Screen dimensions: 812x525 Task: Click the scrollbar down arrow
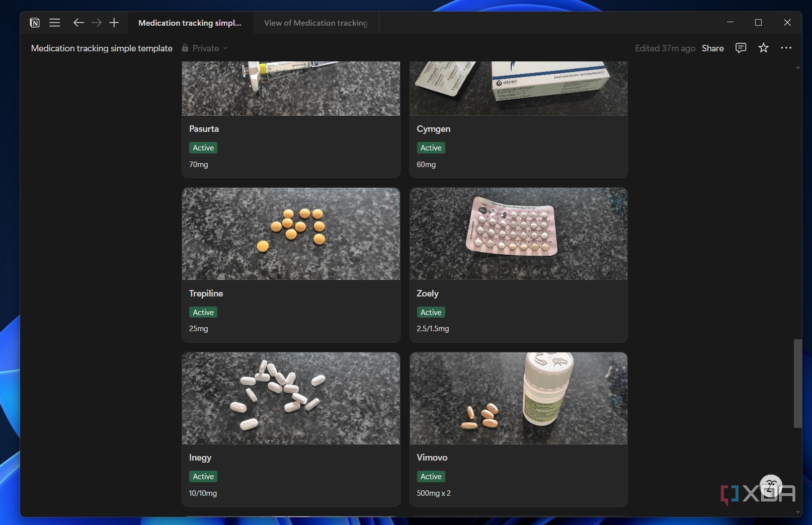tap(798, 512)
